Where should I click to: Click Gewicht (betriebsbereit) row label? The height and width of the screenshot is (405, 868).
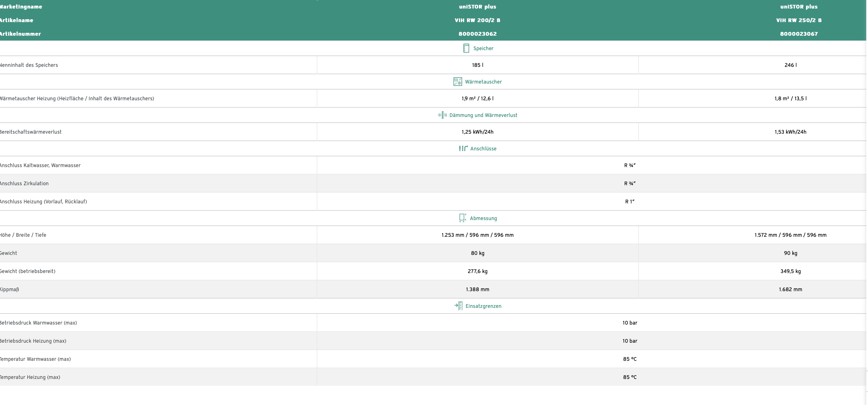pyautogui.click(x=28, y=271)
